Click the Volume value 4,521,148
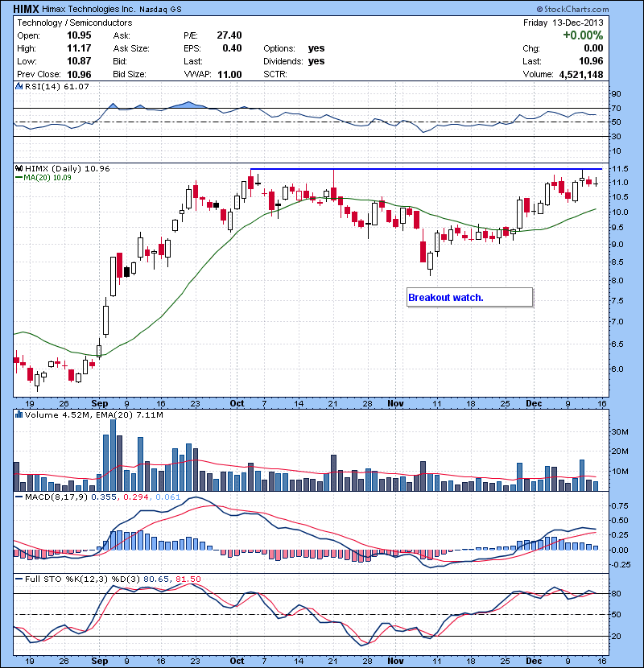This screenshot has height=668, width=644. tap(581, 75)
